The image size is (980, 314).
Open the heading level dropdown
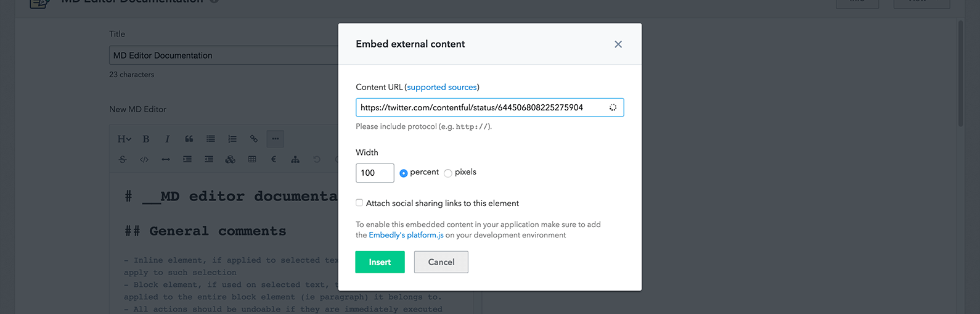click(x=124, y=139)
